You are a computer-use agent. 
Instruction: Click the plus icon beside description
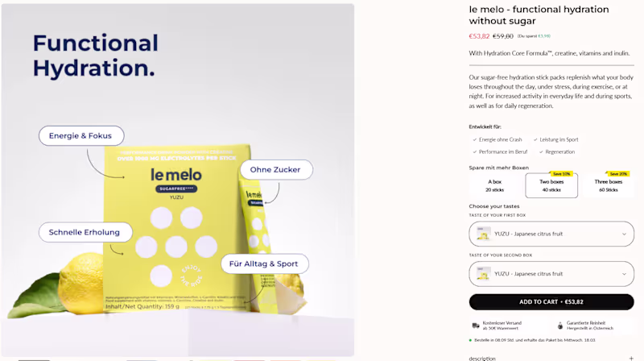tap(631, 358)
